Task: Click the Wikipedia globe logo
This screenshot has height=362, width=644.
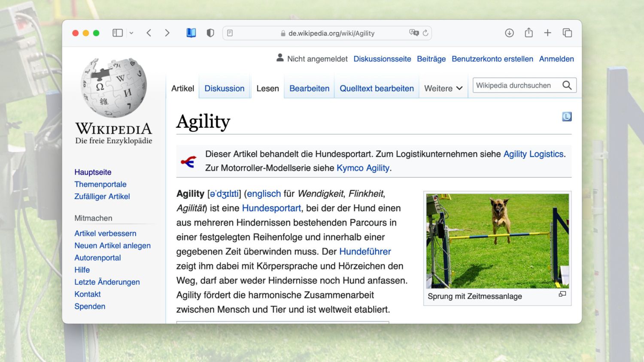Action: click(x=114, y=88)
